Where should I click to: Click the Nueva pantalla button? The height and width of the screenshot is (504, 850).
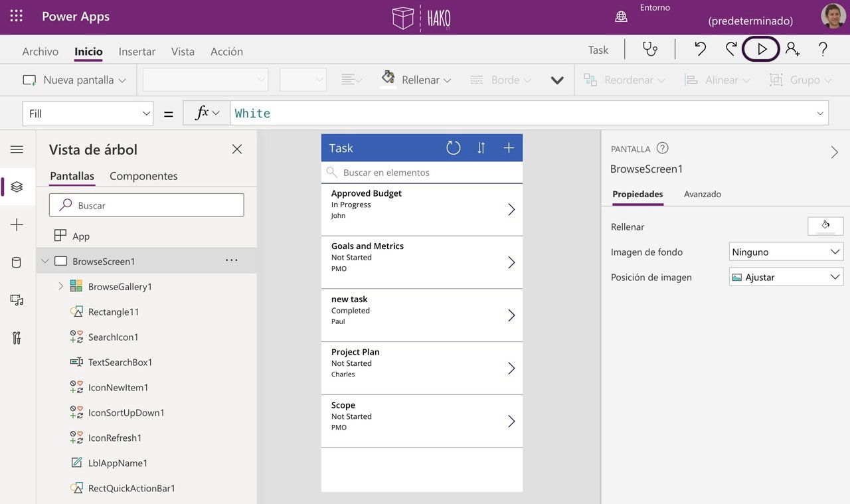74,80
